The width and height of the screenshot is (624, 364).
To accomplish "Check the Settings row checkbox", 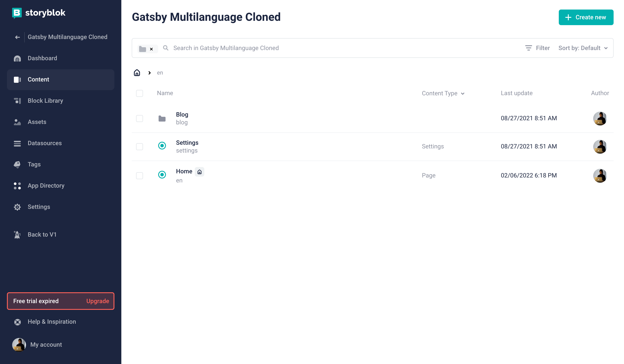I will [x=140, y=147].
